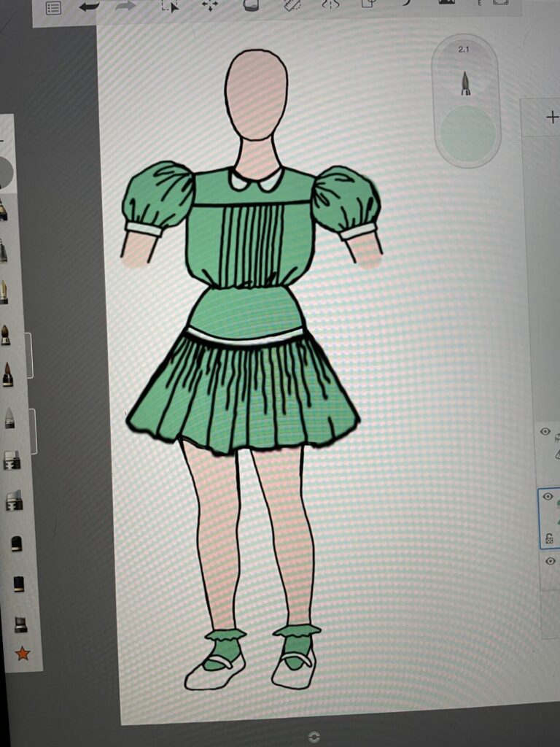This screenshot has height=747, width=560.
Task: Toggle transparency lock on selected layer
Action: pos(549,539)
